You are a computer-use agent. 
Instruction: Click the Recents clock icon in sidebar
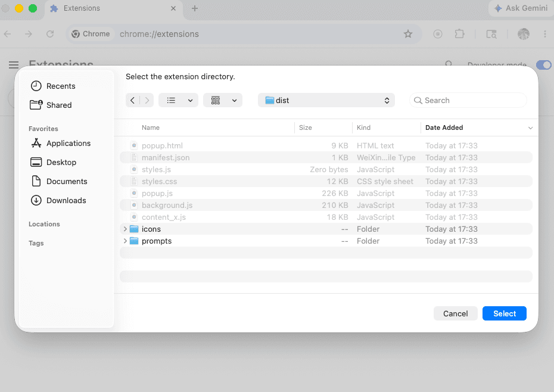click(x=36, y=86)
